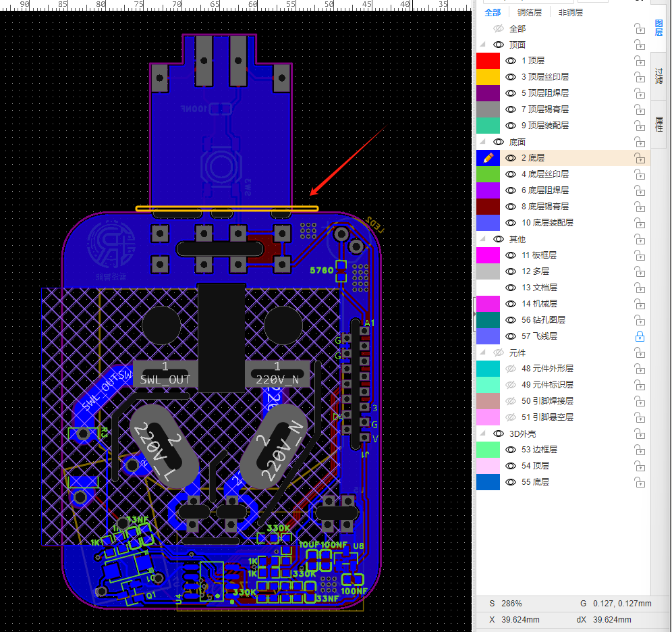The image size is (672, 632).
Task: Switch to 铜箔层 tab
Action: point(529,12)
